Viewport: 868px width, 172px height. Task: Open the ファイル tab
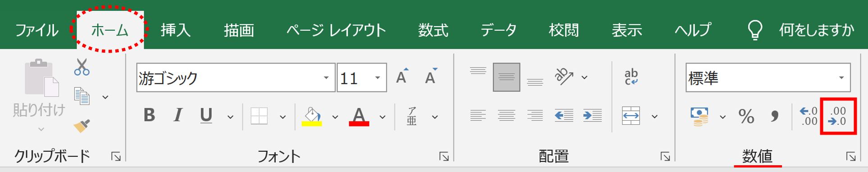[x=36, y=30]
